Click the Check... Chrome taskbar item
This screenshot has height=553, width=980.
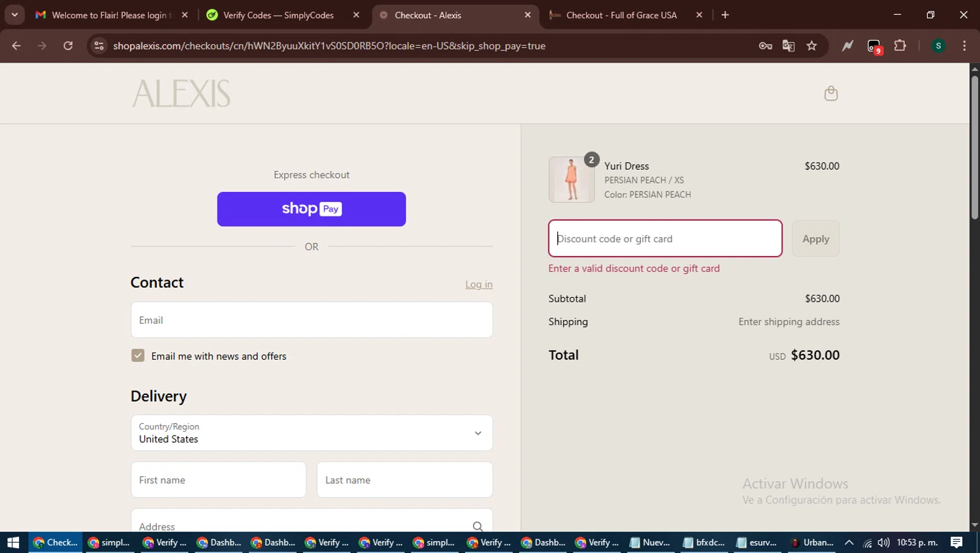(55, 543)
